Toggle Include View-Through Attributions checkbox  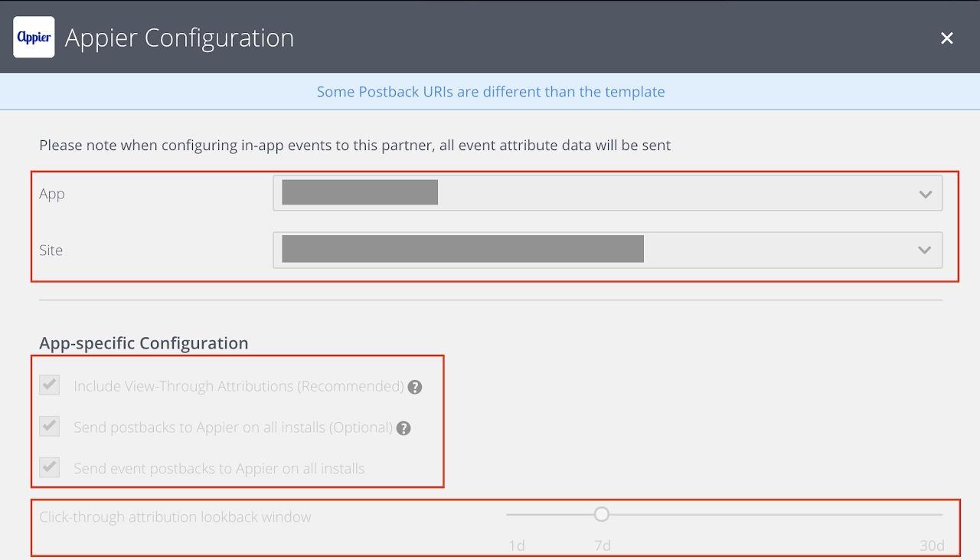click(x=50, y=385)
